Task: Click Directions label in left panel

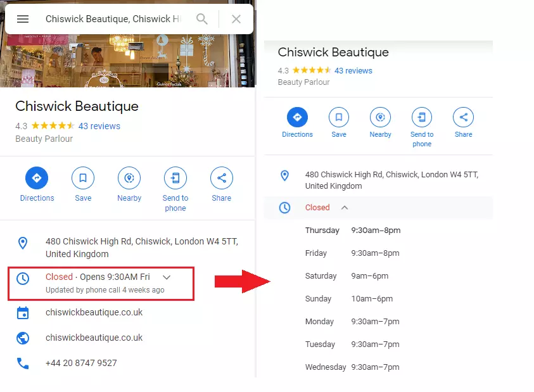Action: 37,198
